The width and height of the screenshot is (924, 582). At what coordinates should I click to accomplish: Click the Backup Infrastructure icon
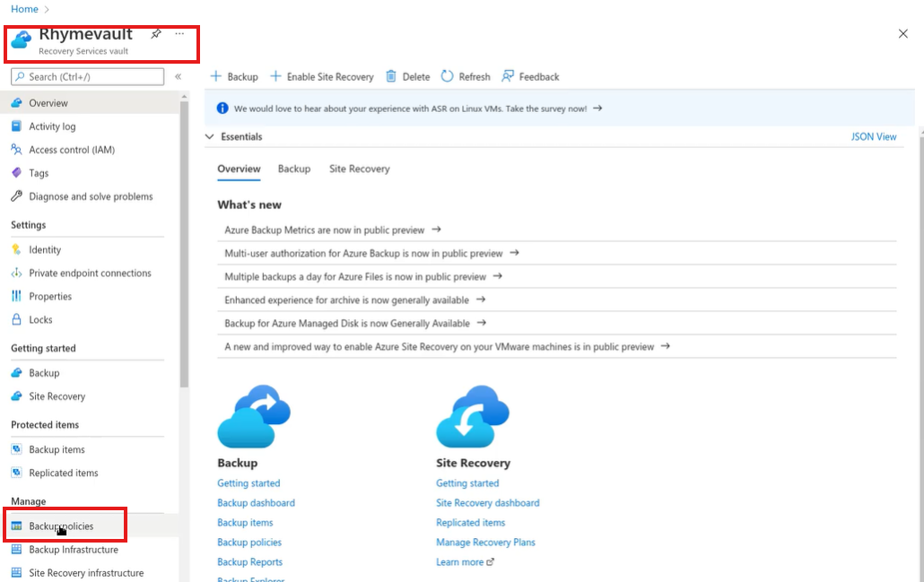click(16, 549)
